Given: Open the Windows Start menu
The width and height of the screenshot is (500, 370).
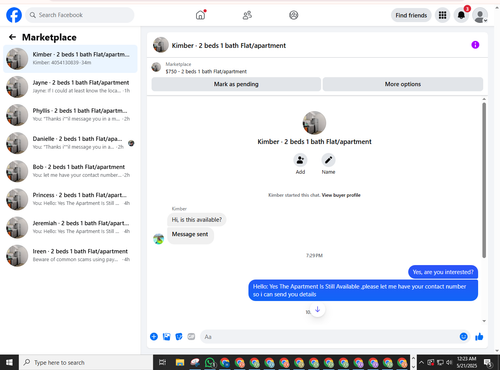Looking at the screenshot, I should (9, 362).
